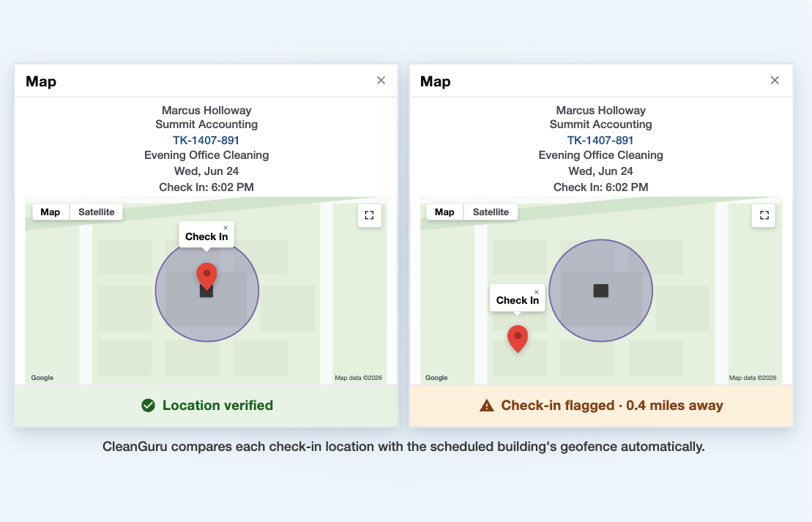Screen dimensions: 812x522
Task: Select Map view tab in right dialog
Action: 444,212
